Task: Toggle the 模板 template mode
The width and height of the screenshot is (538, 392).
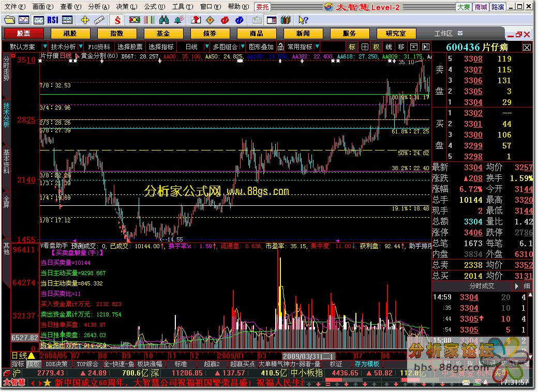Action: [x=33, y=364]
